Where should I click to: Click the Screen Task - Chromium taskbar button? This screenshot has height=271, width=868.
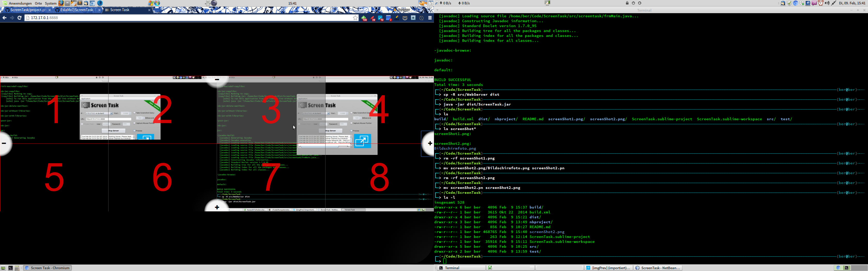tap(48, 268)
